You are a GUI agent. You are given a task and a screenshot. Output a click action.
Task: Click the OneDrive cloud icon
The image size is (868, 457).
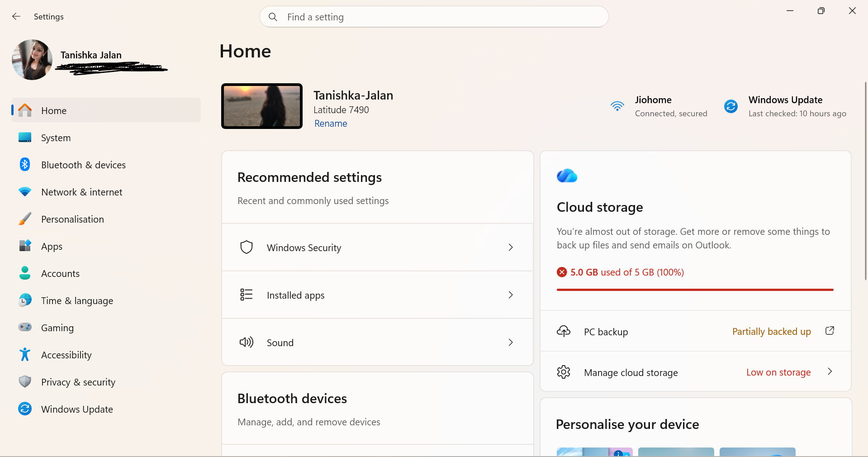coord(567,176)
